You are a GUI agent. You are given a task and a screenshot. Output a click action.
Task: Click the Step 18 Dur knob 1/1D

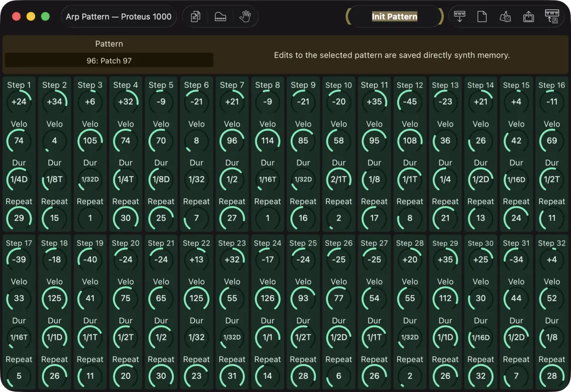pyautogui.click(x=55, y=337)
